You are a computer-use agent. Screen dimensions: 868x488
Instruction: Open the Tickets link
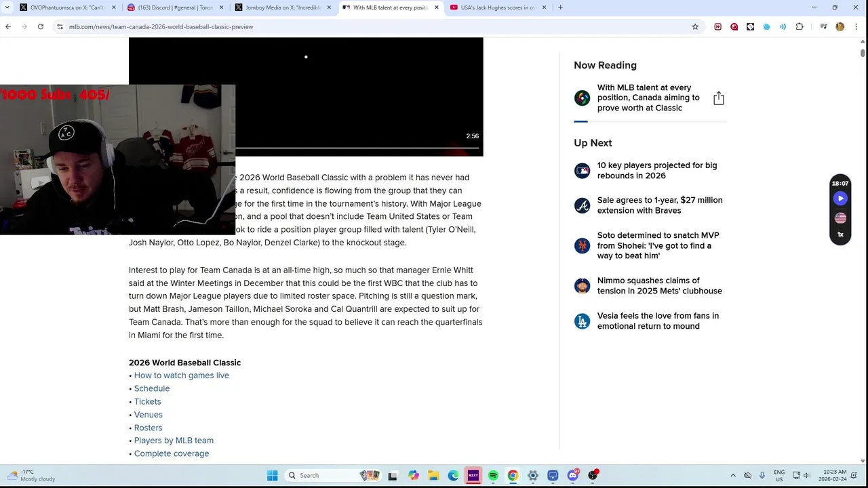click(x=147, y=401)
